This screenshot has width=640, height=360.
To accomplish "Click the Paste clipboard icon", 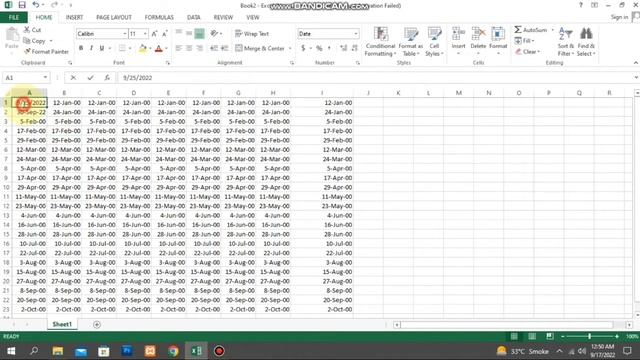I will (x=12, y=38).
